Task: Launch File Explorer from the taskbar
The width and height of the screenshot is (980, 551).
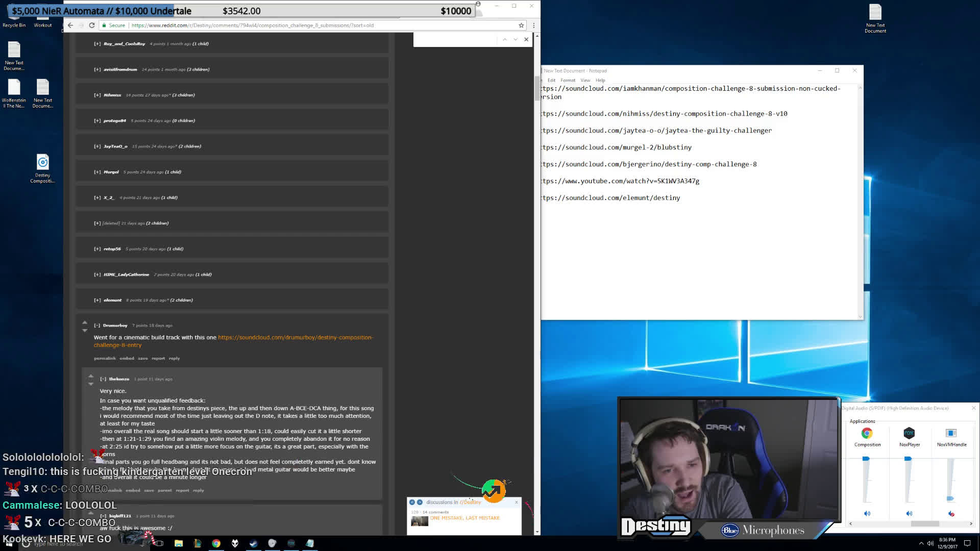Action: point(179,543)
